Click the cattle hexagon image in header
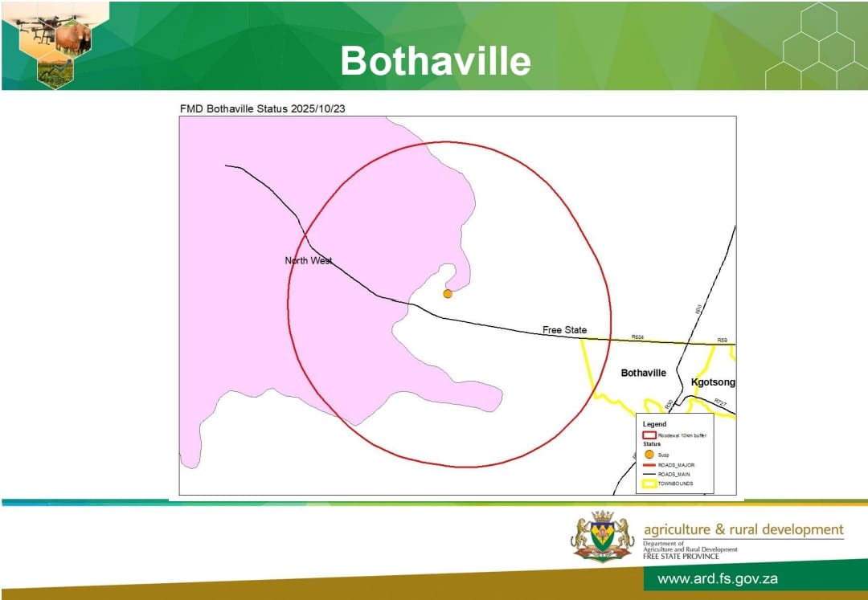868x600 pixels. tap(73, 37)
